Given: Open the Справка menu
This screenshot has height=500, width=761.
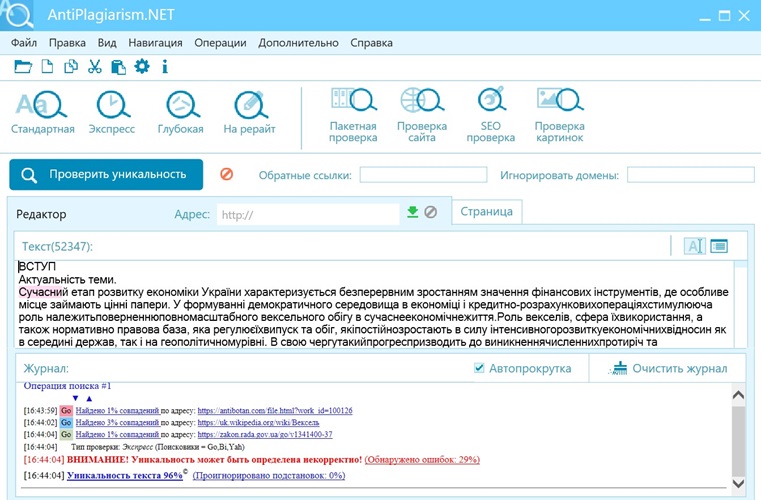Looking at the screenshot, I should click(x=371, y=43).
